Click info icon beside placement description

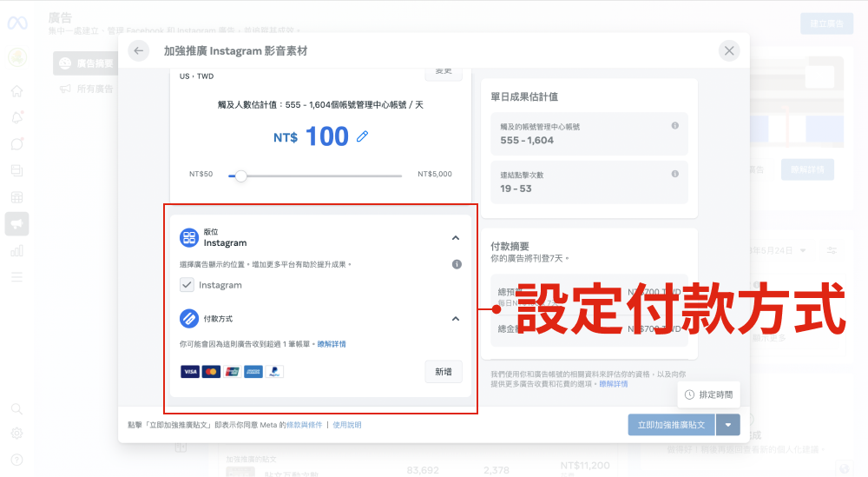457,264
